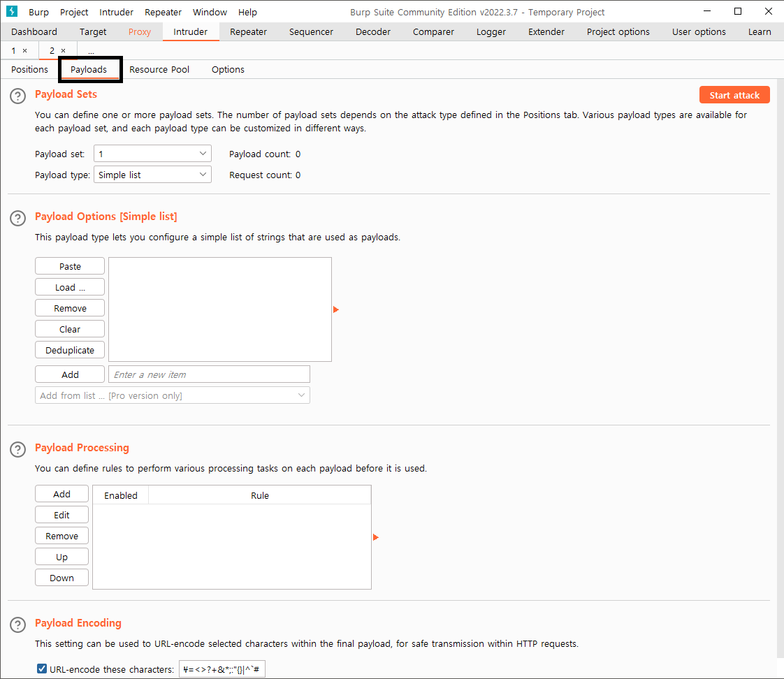Switch to the Extender tab
The width and height of the screenshot is (784, 679).
click(x=546, y=31)
